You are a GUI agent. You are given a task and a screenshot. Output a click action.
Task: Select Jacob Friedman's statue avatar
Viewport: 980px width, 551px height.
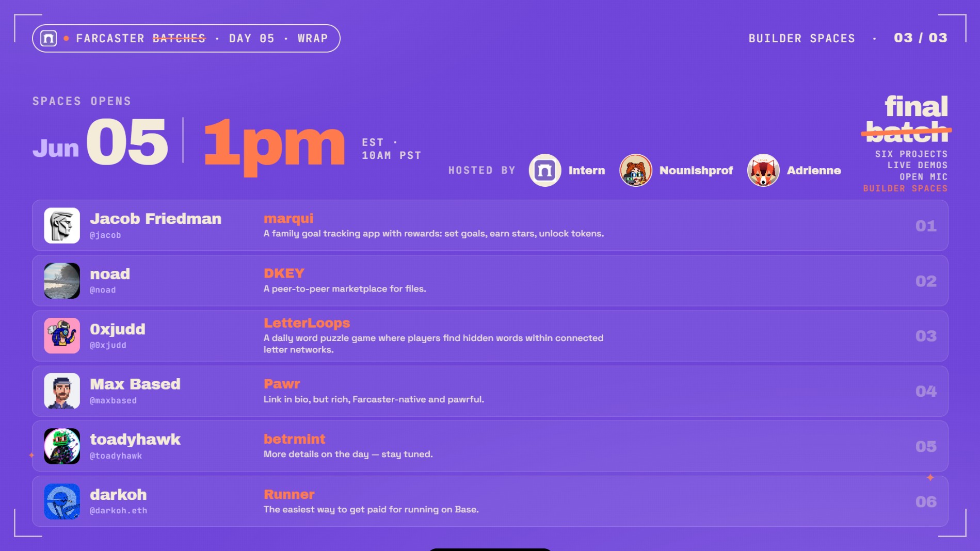pyautogui.click(x=62, y=225)
